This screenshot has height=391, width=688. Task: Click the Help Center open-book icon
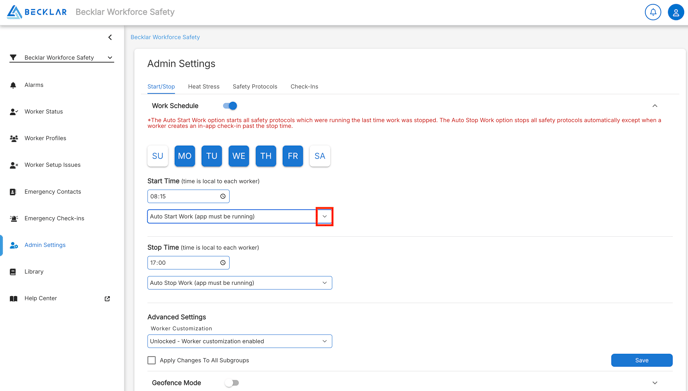pos(14,299)
